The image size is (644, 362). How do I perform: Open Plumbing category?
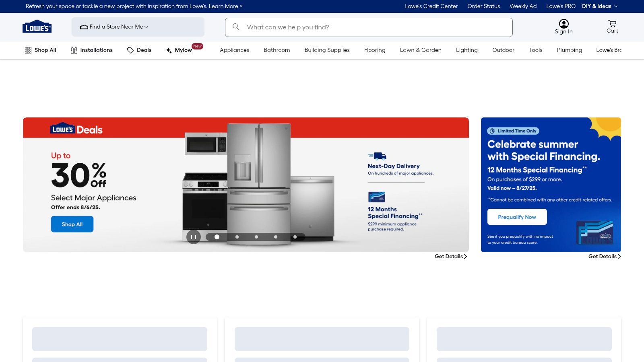[570, 50]
